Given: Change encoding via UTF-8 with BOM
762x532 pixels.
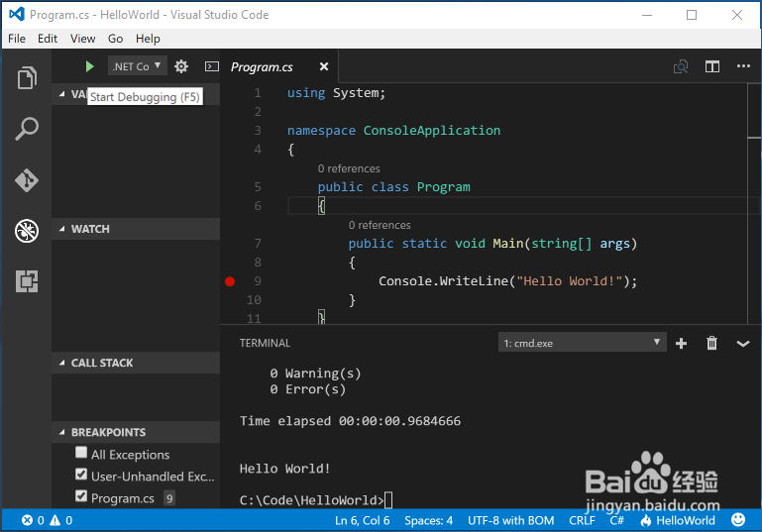Looking at the screenshot, I should [510, 520].
